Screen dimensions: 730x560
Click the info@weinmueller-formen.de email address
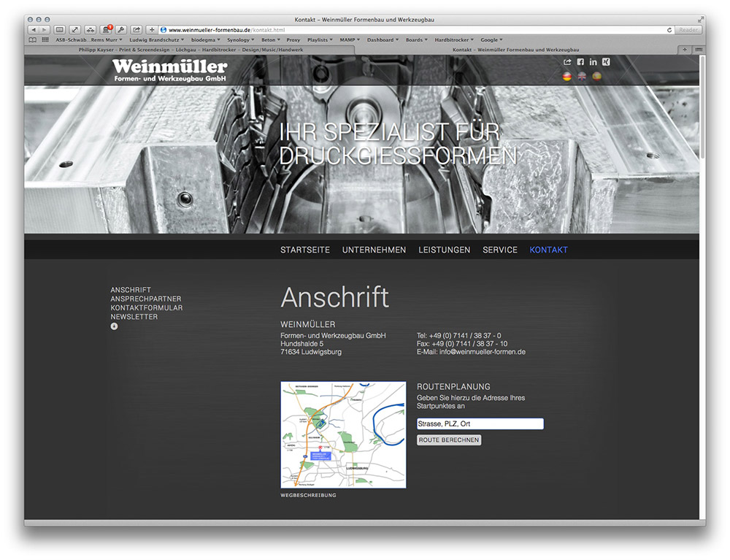tap(483, 352)
